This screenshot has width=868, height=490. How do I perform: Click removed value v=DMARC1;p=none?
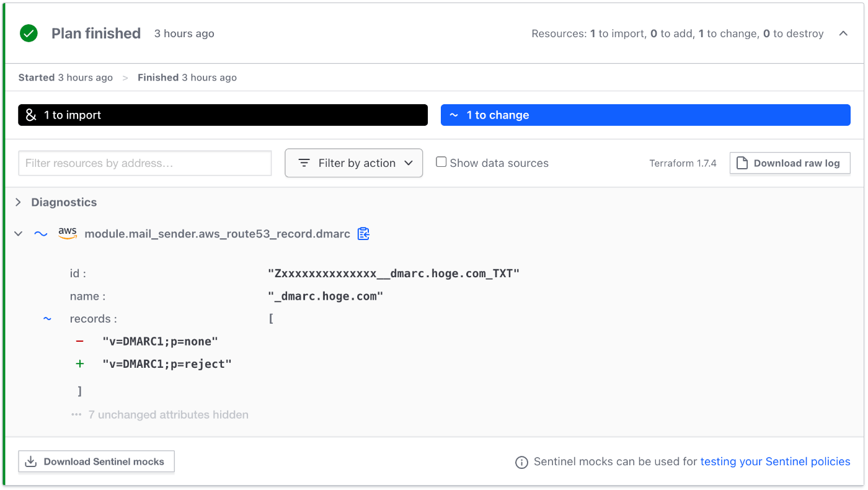pos(161,342)
